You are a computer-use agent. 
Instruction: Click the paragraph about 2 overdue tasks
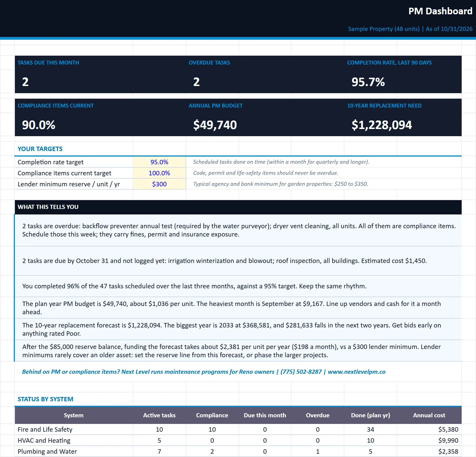tap(239, 230)
